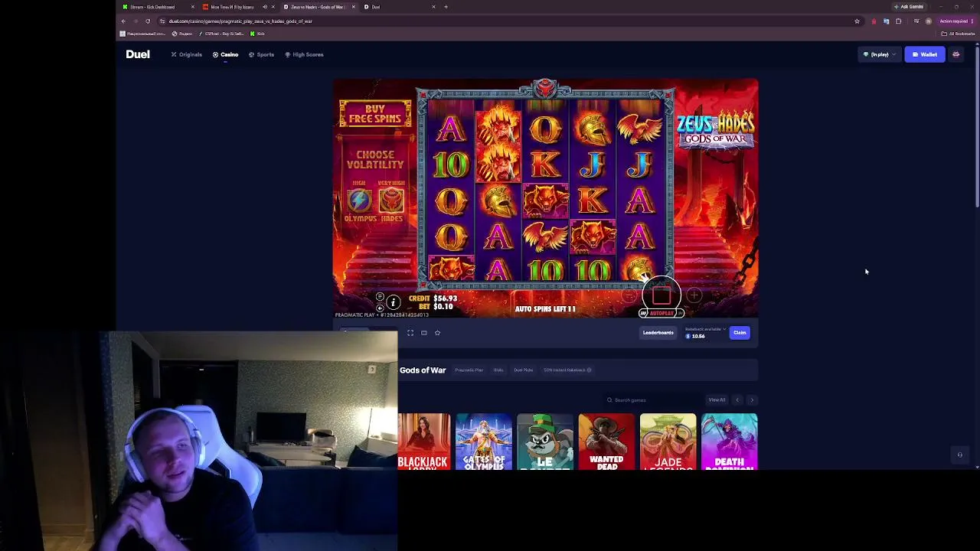The height and width of the screenshot is (551, 980).
Task: Add game to favorites with star
Action: [x=437, y=333]
